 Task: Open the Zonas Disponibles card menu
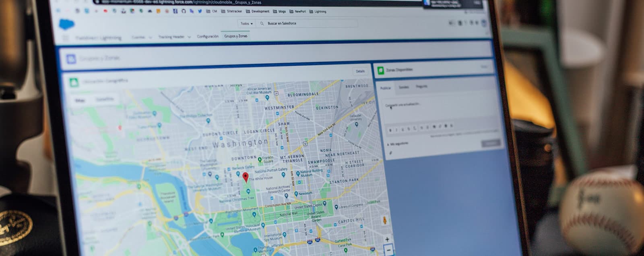[484, 67]
